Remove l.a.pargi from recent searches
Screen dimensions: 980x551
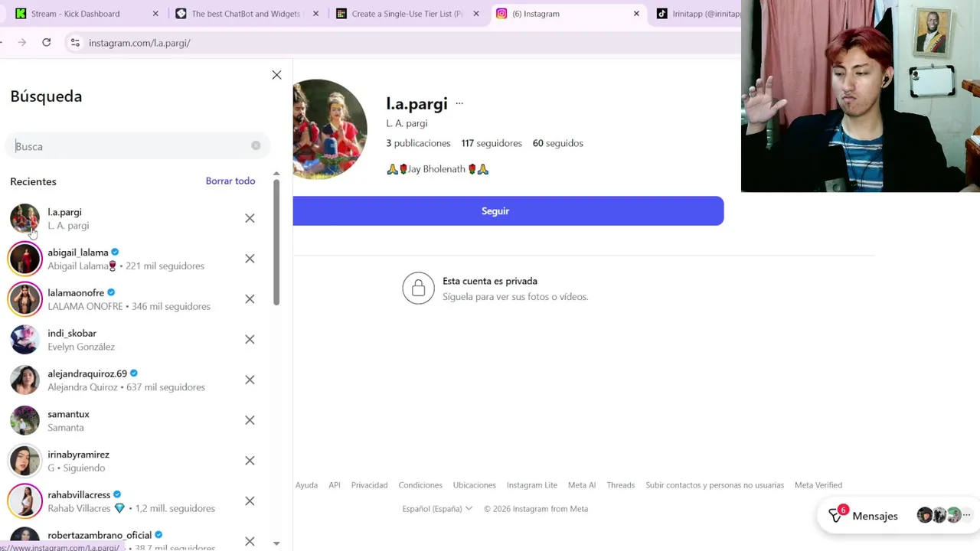click(250, 218)
